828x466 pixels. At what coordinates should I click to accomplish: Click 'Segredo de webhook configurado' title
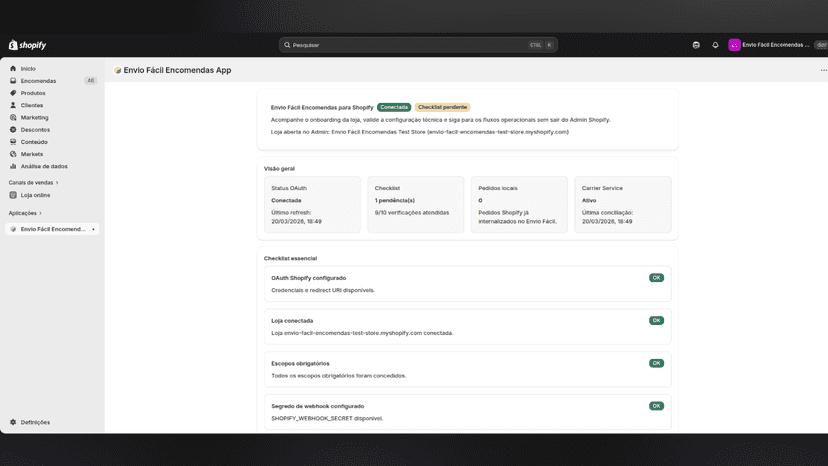(317, 406)
